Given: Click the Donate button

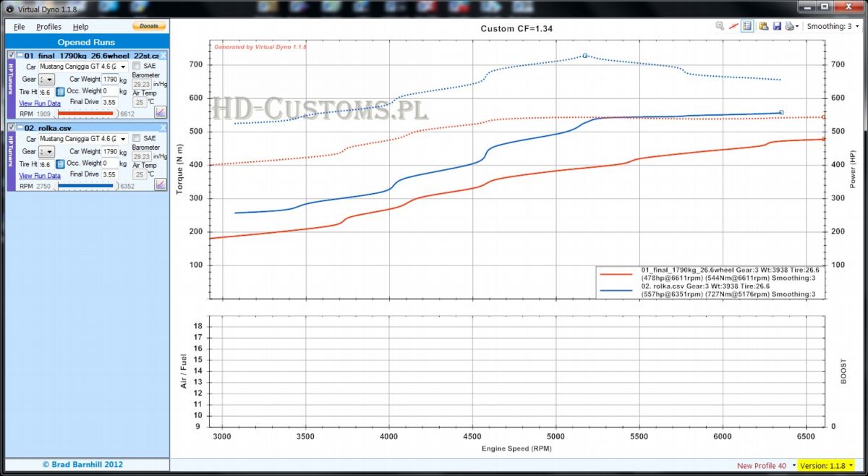Looking at the screenshot, I should click(x=148, y=26).
